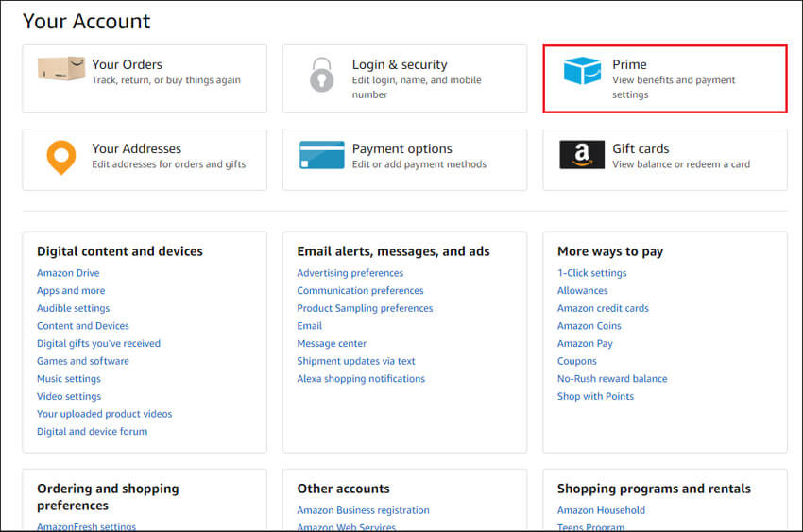This screenshot has height=532, width=803.
Task: Open Communication preferences link
Action: [360, 290]
